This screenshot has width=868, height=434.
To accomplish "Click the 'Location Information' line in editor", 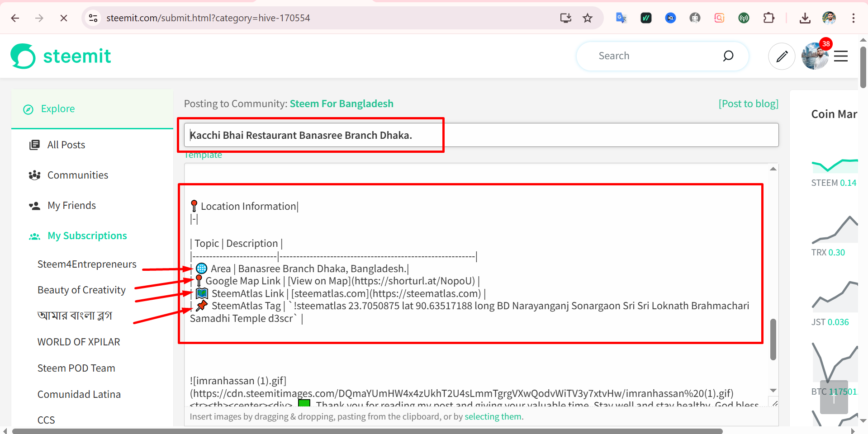I will click(244, 206).
